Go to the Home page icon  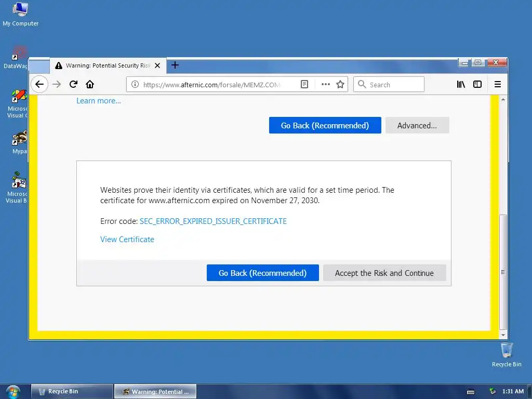click(x=89, y=84)
